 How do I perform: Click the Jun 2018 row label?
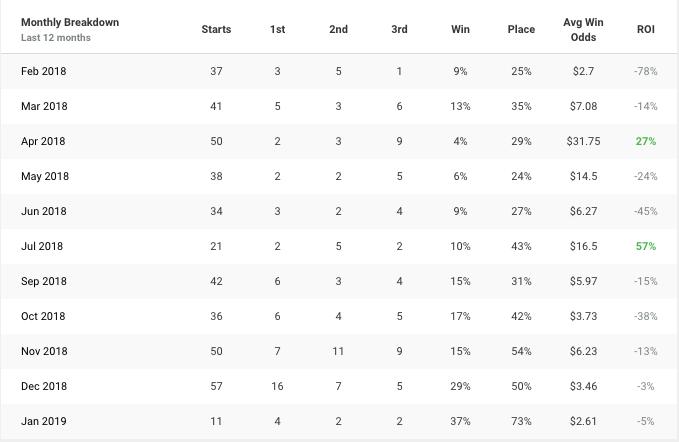pyautogui.click(x=44, y=211)
